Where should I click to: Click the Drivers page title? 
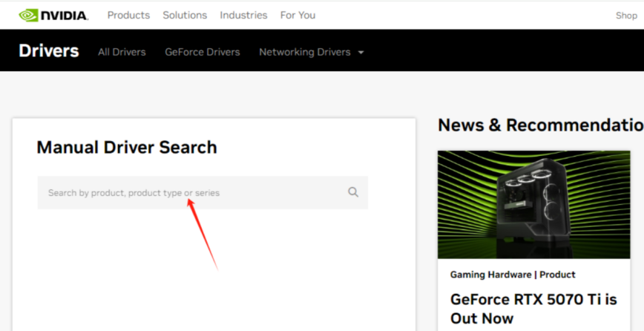pyautogui.click(x=49, y=51)
